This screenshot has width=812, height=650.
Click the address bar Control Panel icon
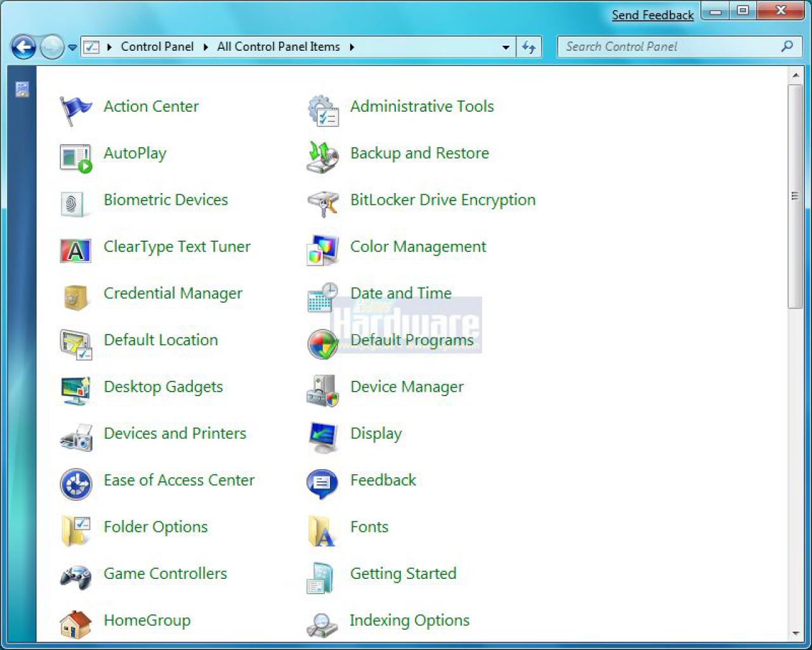pyautogui.click(x=92, y=47)
